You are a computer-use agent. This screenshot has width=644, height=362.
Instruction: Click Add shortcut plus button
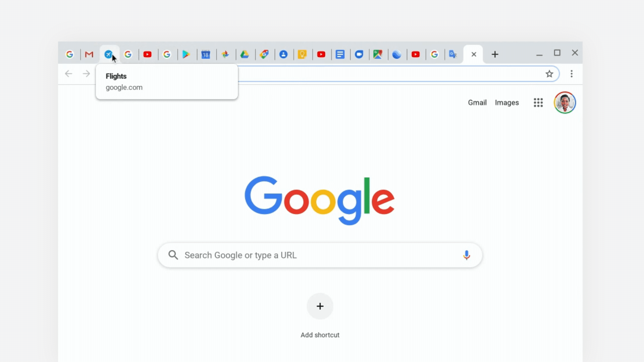[x=320, y=306]
